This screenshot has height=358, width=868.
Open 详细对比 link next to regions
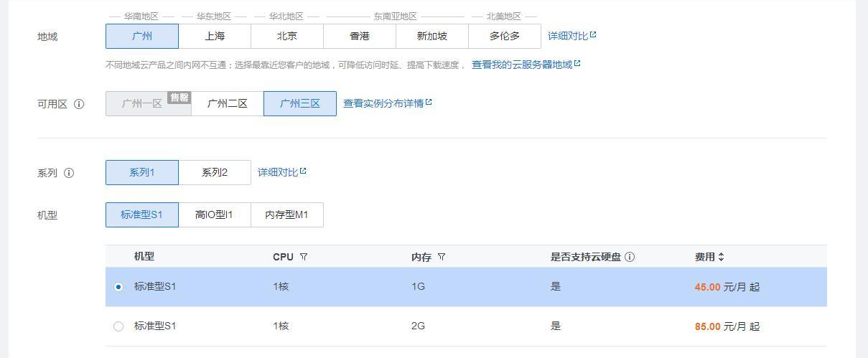pos(572,36)
